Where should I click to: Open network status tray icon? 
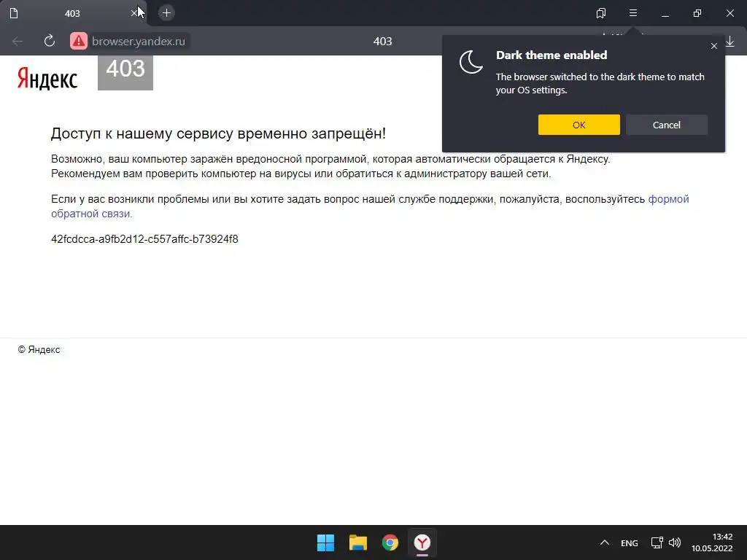(x=657, y=542)
